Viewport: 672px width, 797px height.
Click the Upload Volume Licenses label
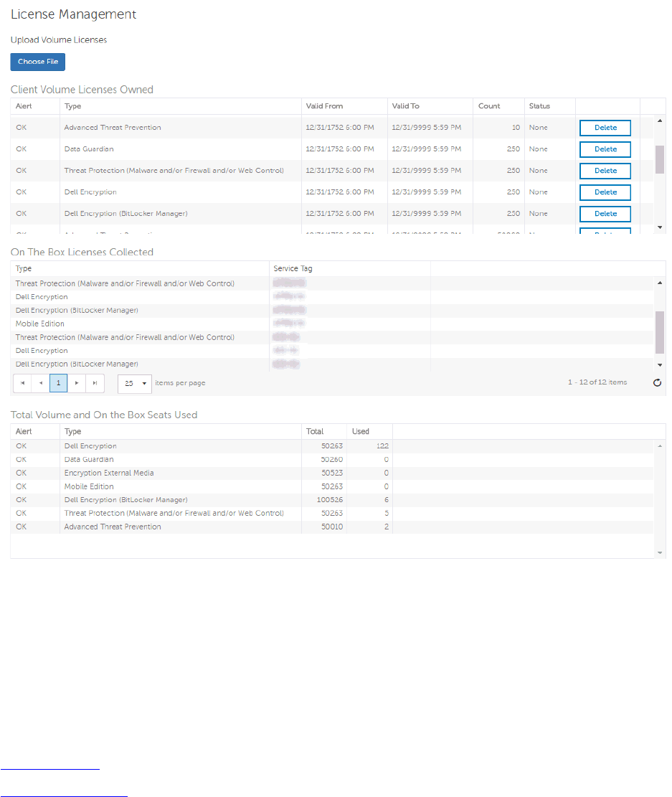pyautogui.click(x=59, y=40)
